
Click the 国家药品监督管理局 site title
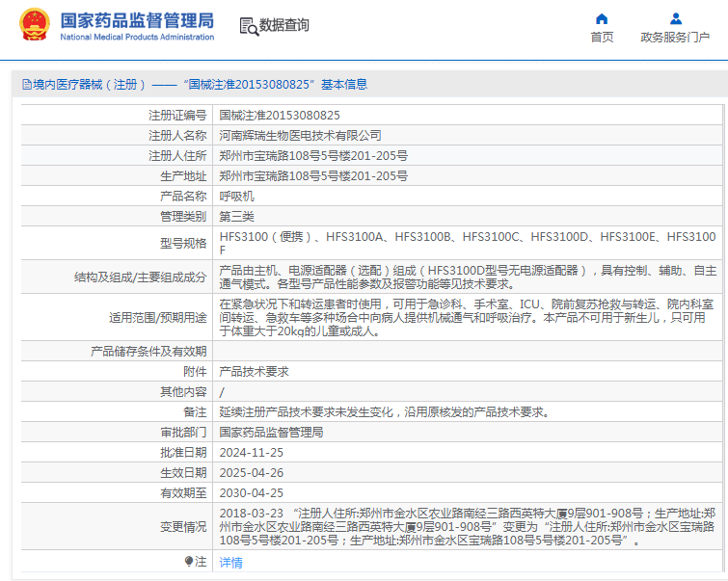tap(137, 20)
